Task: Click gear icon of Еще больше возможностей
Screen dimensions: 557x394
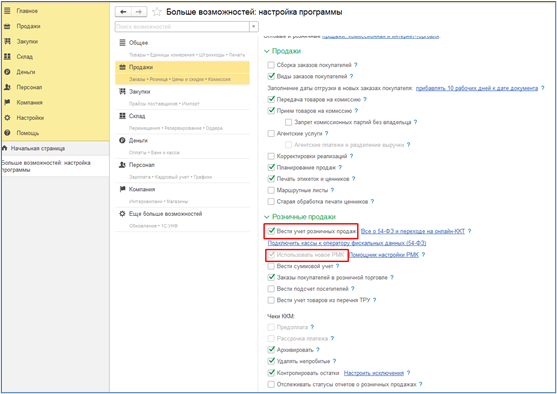Action: coord(123,214)
